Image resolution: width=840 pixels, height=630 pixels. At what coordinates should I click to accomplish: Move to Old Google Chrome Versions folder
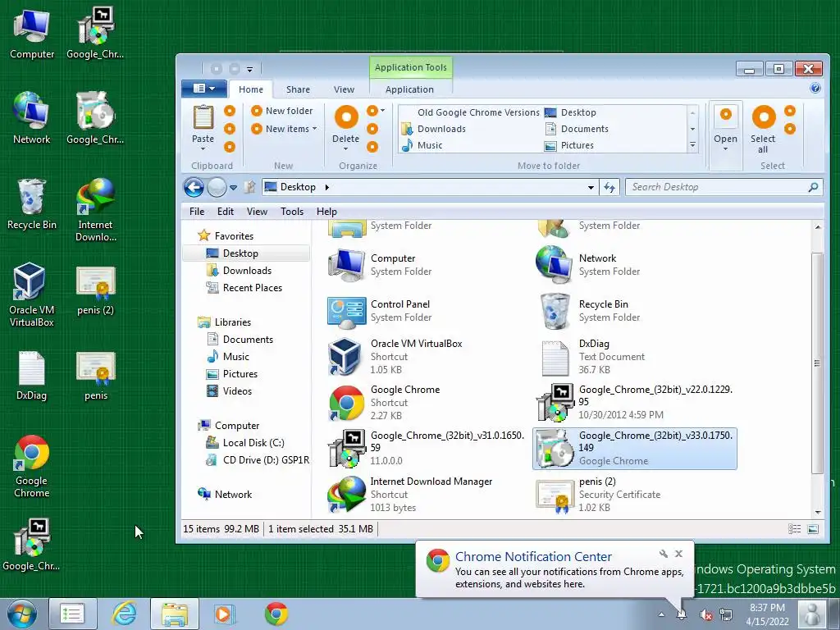click(x=478, y=112)
